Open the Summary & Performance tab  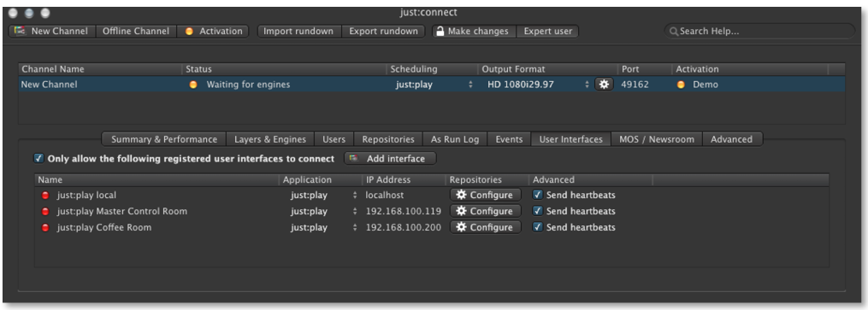coord(164,139)
